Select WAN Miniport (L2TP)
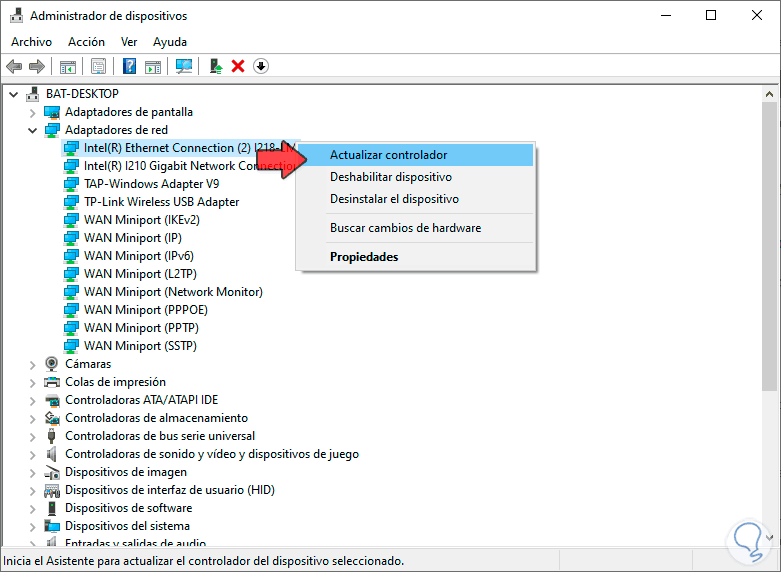This screenshot has width=781, height=572. tap(140, 274)
